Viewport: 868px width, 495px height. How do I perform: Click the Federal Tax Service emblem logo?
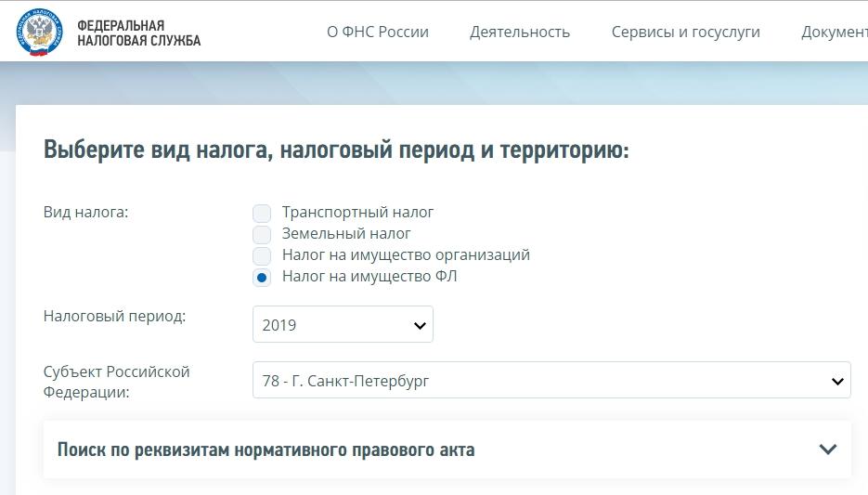[39, 33]
